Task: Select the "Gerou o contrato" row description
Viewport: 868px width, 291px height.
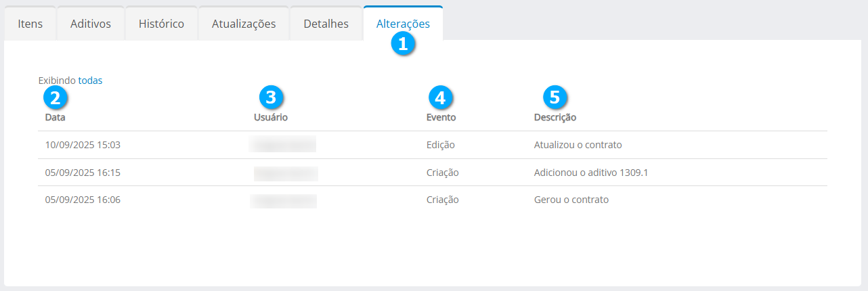Action: [571, 200]
